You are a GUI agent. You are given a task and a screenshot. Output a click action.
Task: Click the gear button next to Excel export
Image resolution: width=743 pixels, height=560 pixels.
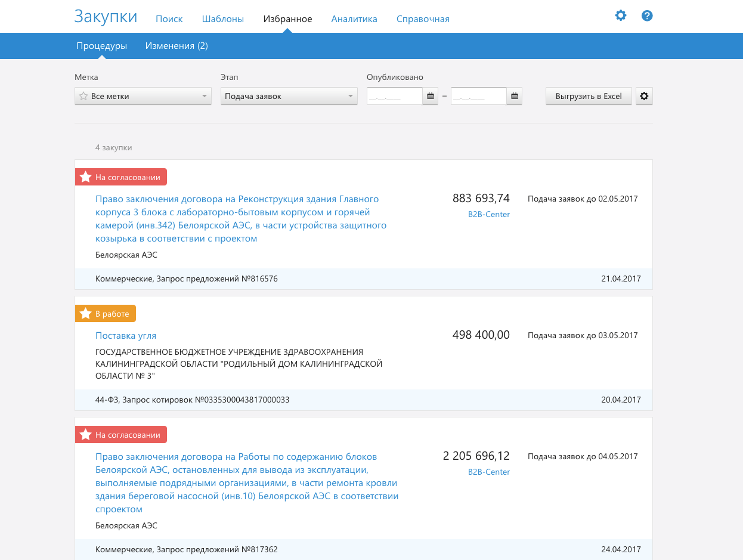coord(644,96)
